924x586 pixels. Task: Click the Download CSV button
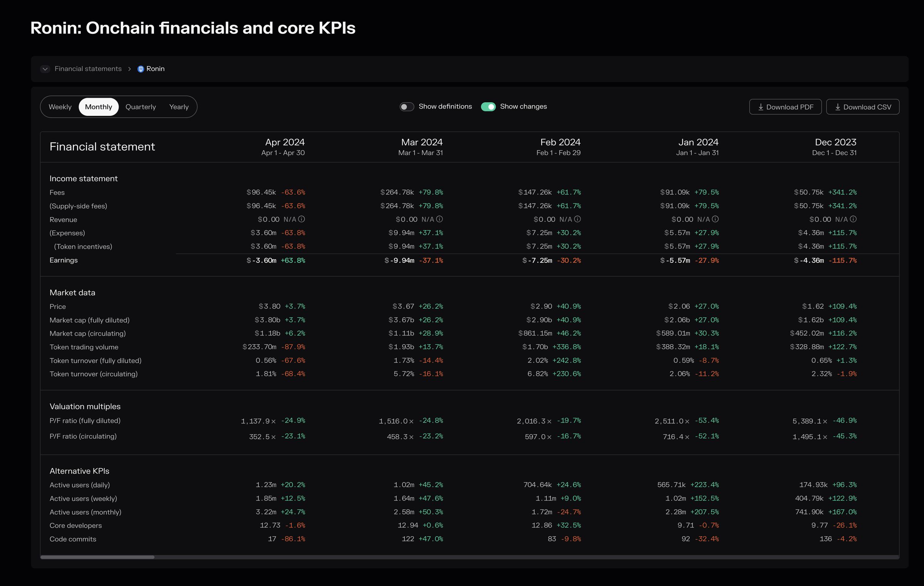pyautogui.click(x=862, y=107)
